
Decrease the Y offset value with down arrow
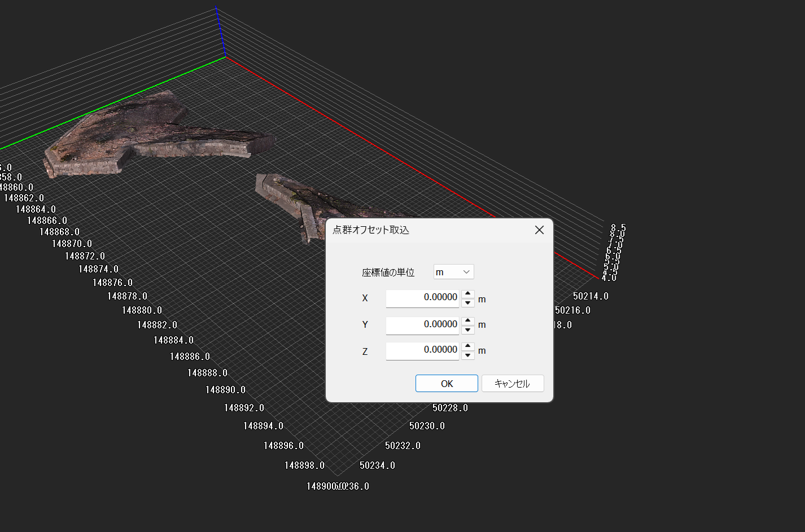(468, 329)
